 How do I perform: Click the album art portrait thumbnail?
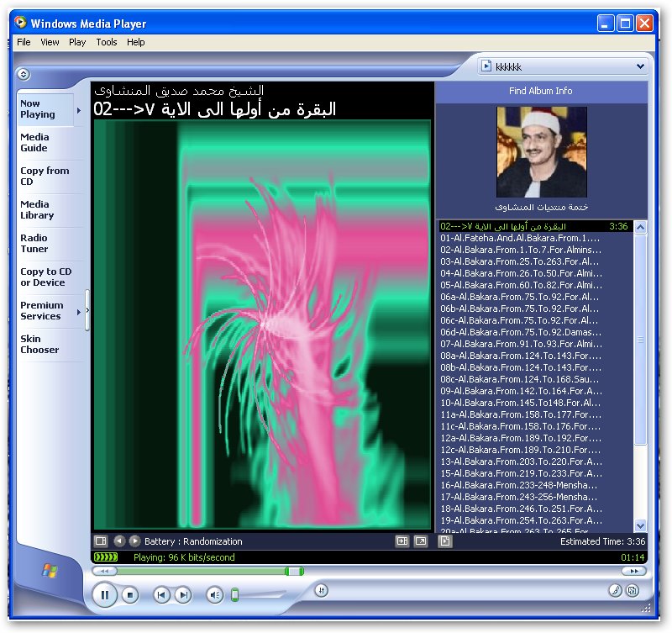pos(541,152)
